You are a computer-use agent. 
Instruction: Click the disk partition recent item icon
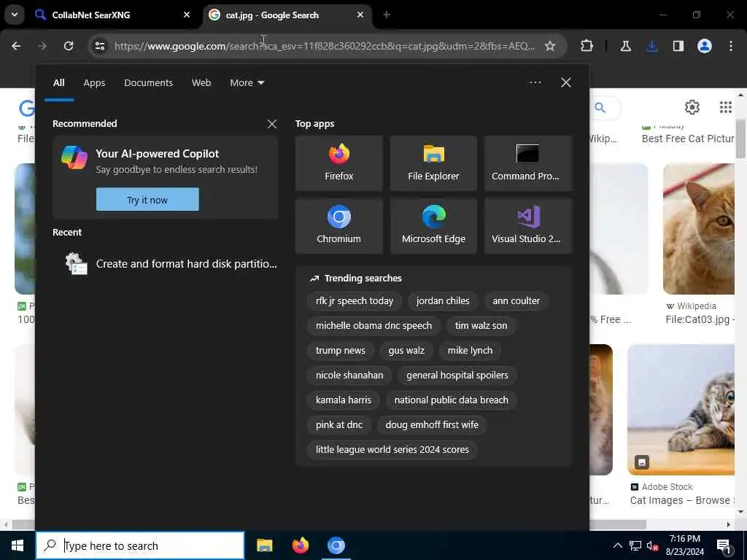tap(76, 264)
